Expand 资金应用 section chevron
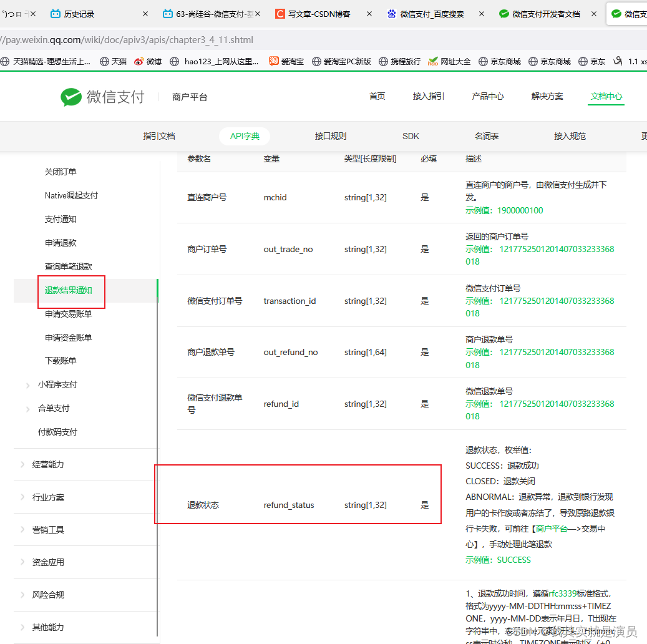Viewport: 647px width, 644px height. click(22, 562)
